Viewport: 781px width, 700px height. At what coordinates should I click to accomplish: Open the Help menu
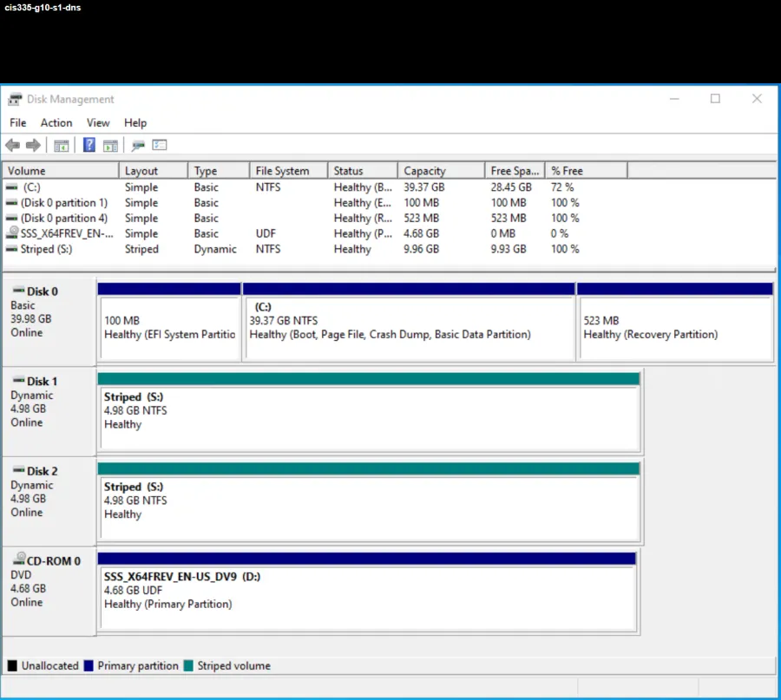135,122
